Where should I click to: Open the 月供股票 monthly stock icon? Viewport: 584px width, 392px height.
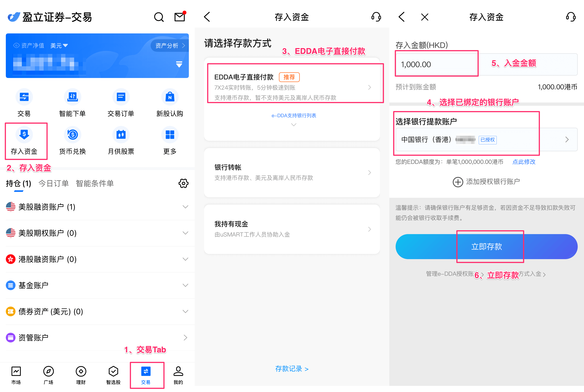[x=121, y=135]
